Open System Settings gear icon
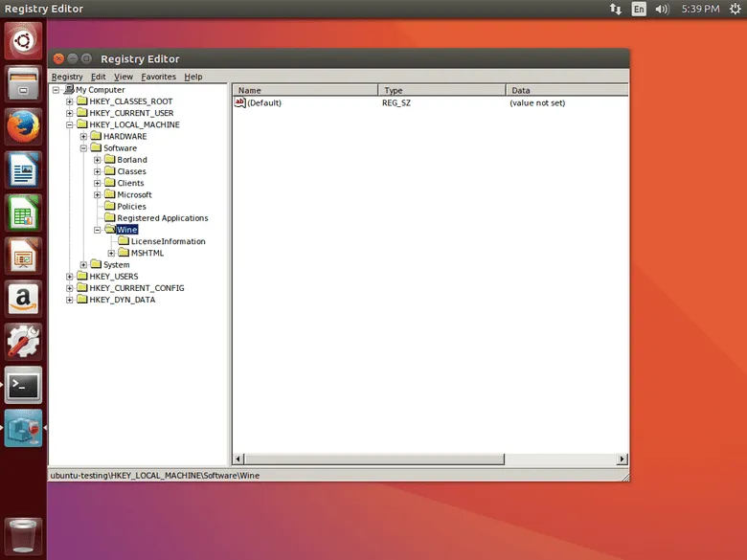 tap(23, 342)
